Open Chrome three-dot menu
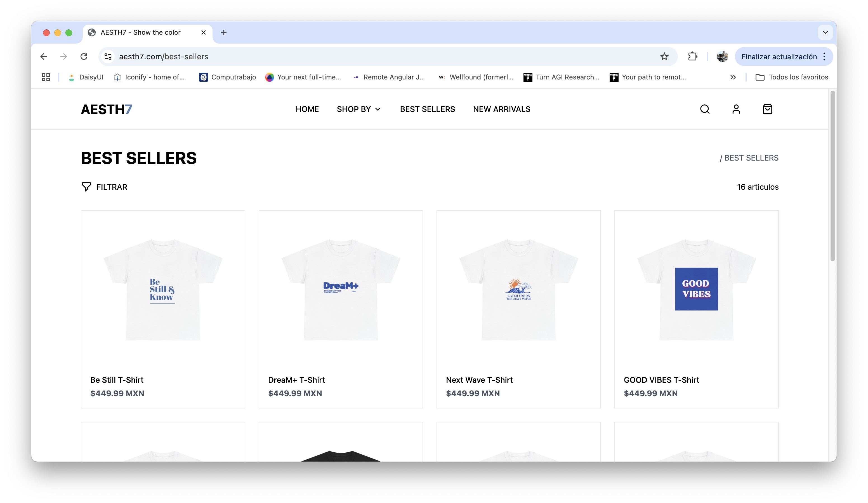868x503 pixels. (x=824, y=57)
